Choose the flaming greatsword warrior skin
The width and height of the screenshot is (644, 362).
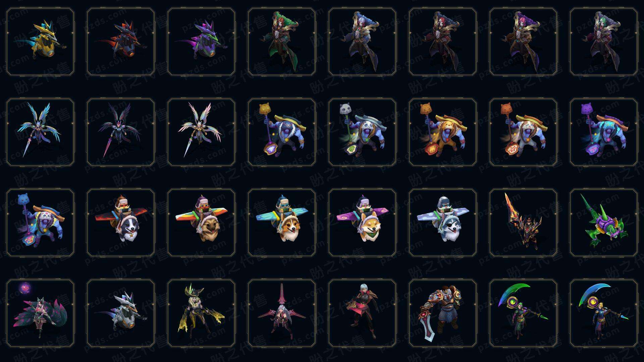click(x=523, y=223)
